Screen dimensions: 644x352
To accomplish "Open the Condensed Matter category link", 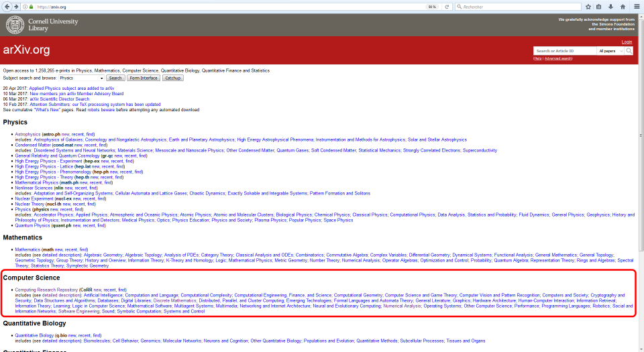I will (33, 145).
